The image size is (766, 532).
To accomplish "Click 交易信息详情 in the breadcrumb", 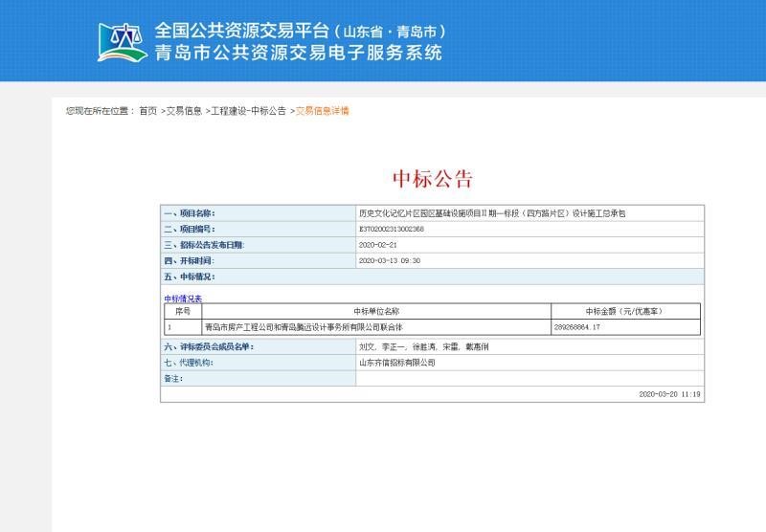I will click(322, 111).
